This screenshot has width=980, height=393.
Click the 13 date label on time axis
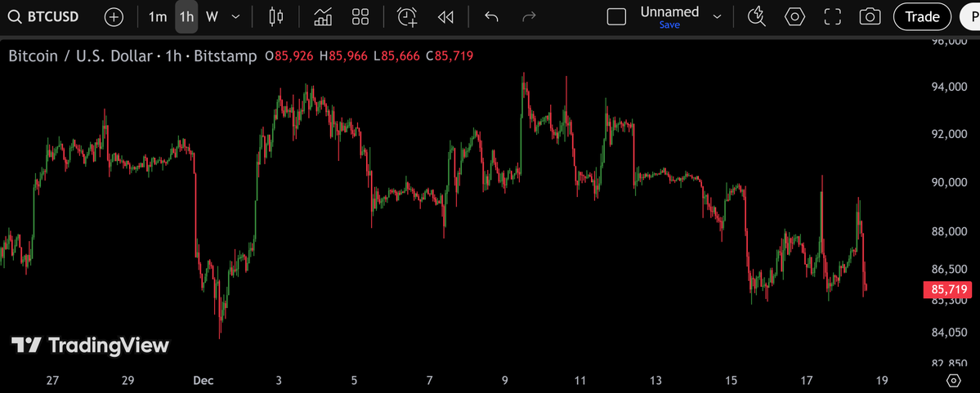click(x=656, y=380)
